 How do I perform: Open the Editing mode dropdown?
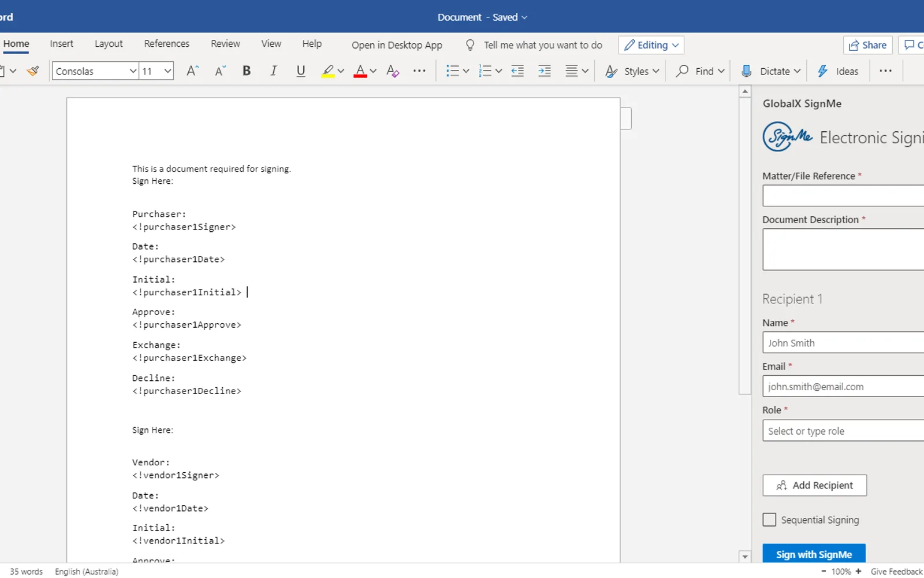(x=651, y=45)
